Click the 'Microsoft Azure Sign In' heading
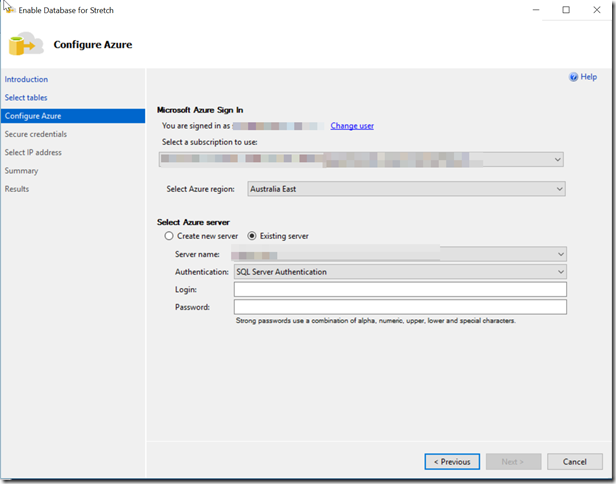 click(200, 110)
